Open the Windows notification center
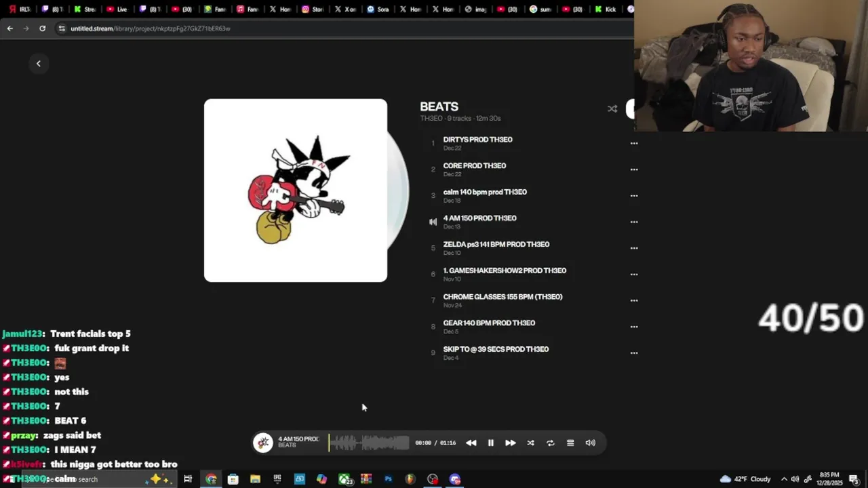The height and width of the screenshot is (488, 868). pos(854,479)
